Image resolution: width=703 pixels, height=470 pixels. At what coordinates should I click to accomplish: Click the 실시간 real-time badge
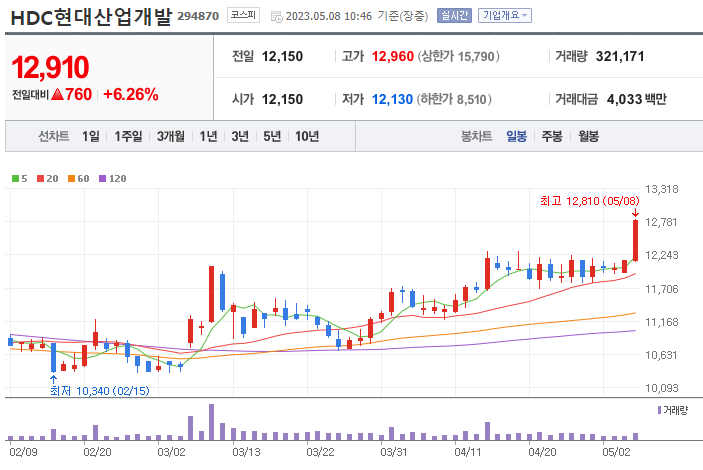(x=454, y=16)
